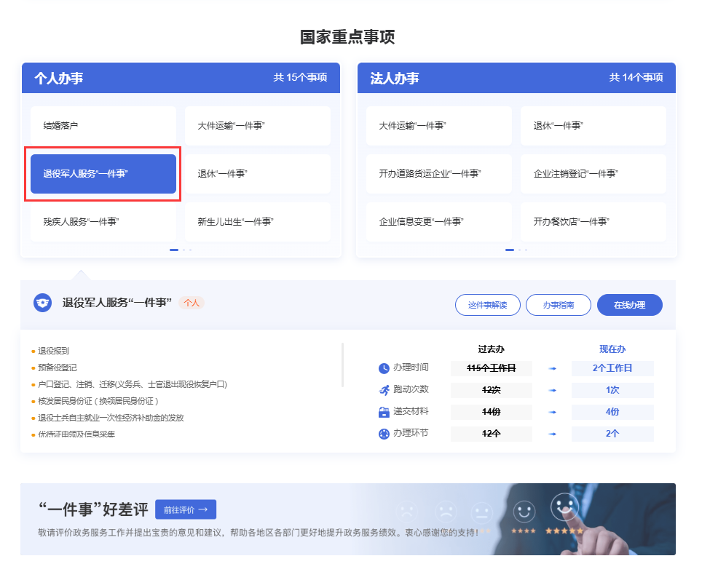Click the process icon beside 办理环节

click(x=384, y=434)
